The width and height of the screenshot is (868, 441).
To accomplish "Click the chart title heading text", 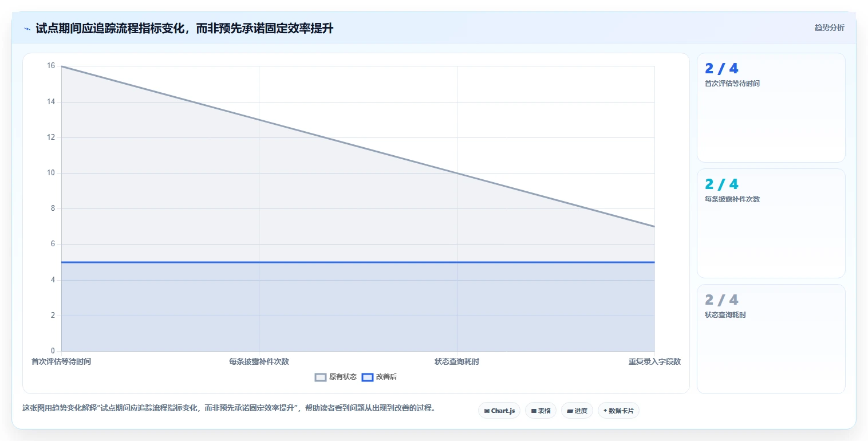I will 184,29.
